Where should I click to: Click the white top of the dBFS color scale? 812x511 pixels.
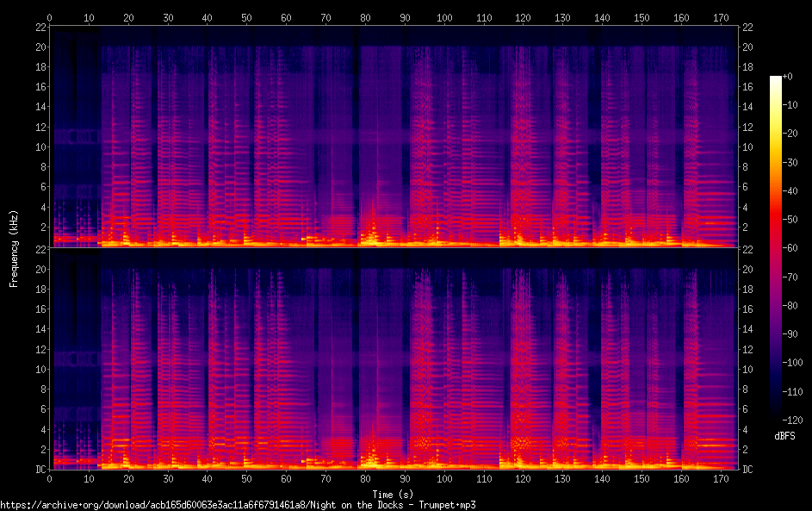tap(776, 79)
